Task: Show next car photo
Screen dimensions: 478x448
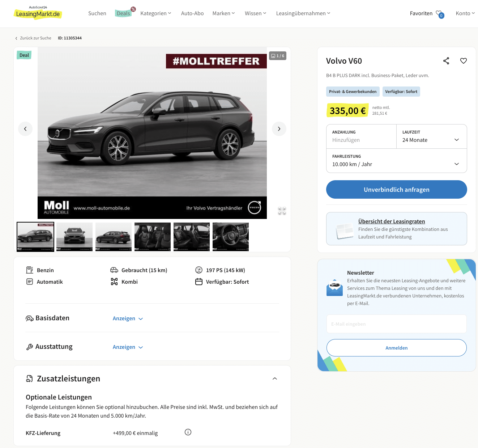Action: tap(279, 129)
